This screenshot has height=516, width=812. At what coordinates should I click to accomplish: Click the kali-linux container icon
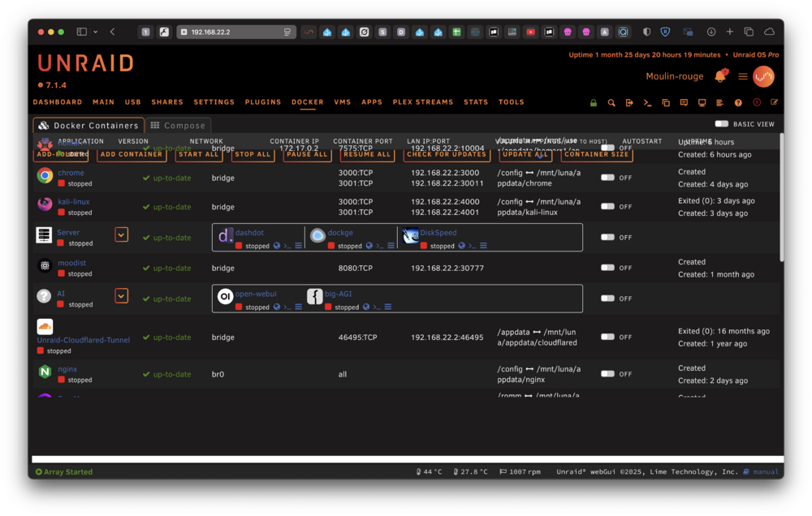pos(45,204)
